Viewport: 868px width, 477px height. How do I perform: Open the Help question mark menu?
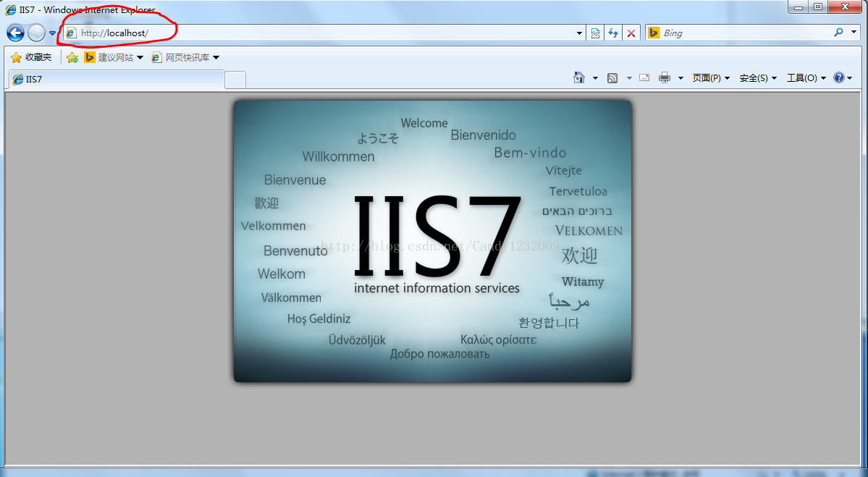[843, 77]
